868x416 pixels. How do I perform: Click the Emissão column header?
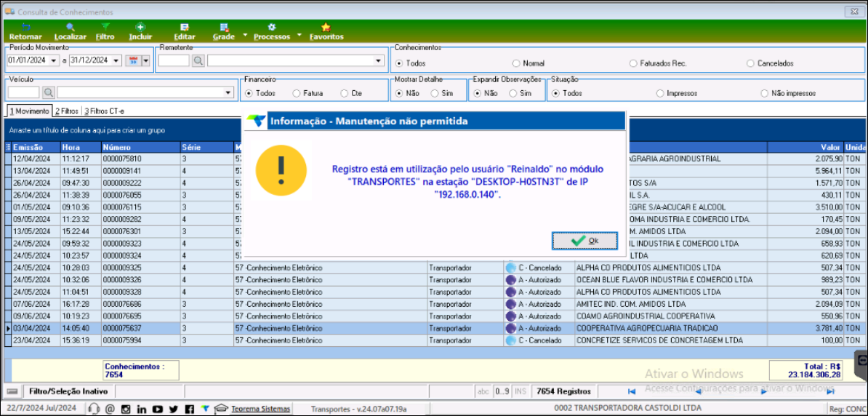coord(29,147)
